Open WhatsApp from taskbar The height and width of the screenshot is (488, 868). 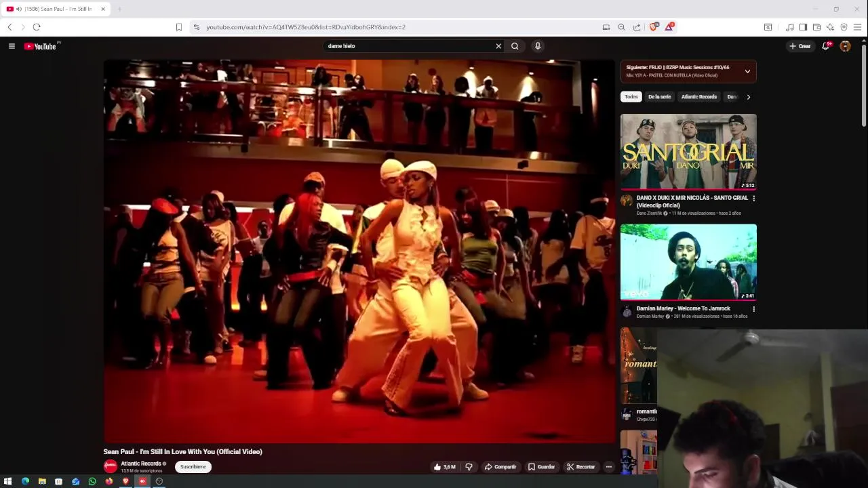click(92, 481)
